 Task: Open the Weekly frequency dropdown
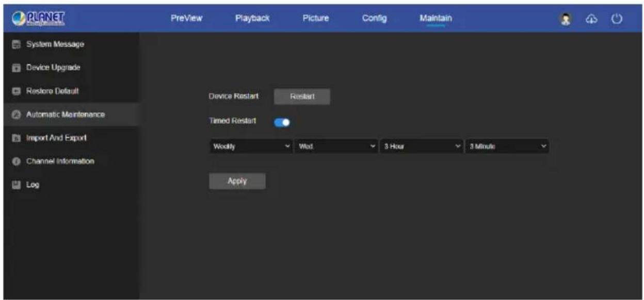pos(251,147)
